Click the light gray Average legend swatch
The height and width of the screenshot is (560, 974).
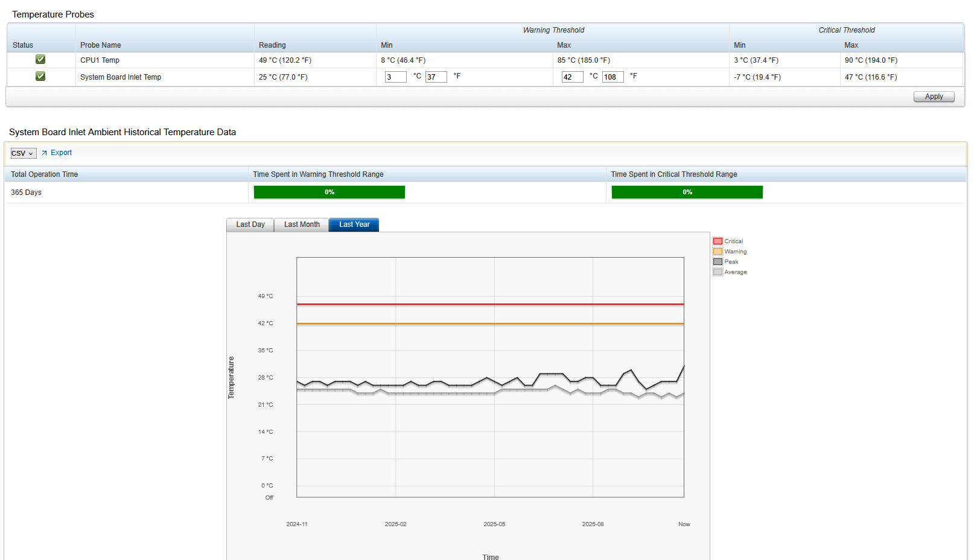point(718,272)
